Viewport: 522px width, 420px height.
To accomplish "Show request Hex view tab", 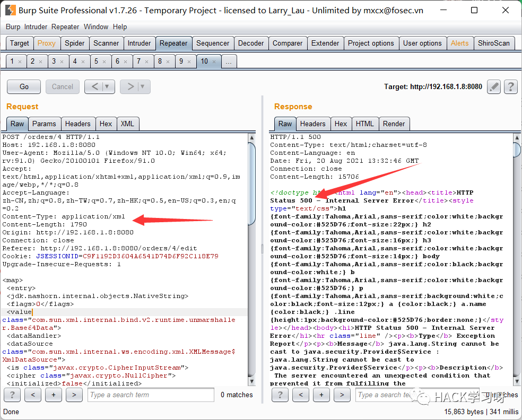I will [106, 124].
